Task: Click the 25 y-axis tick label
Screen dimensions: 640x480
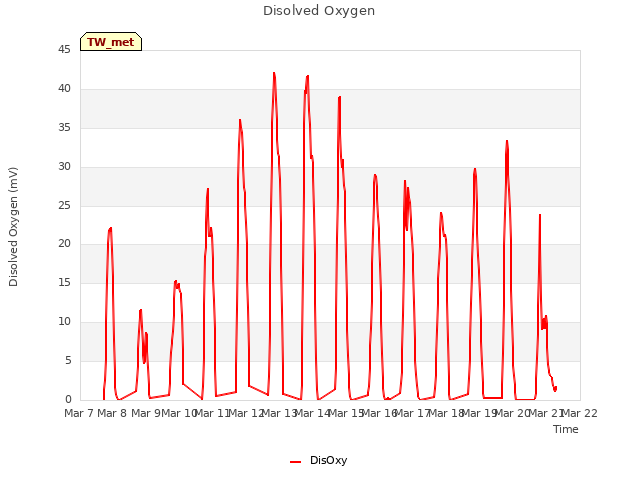Action: coord(64,205)
